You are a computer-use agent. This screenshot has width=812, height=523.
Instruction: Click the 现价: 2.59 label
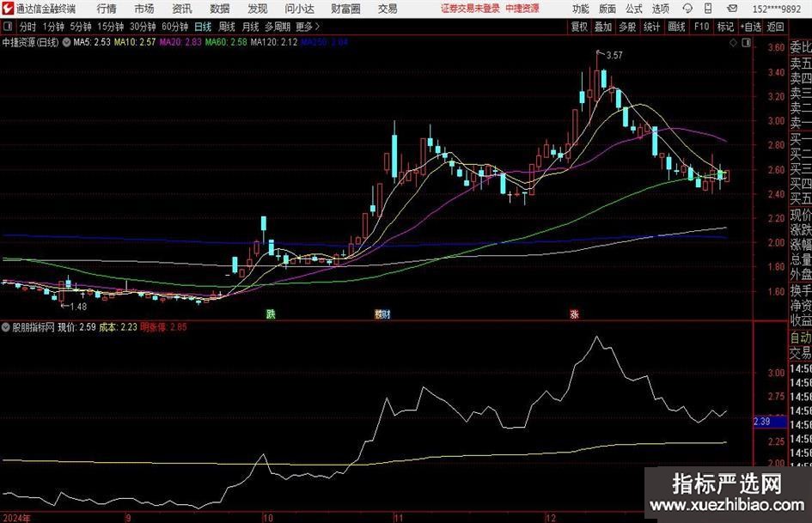point(76,327)
